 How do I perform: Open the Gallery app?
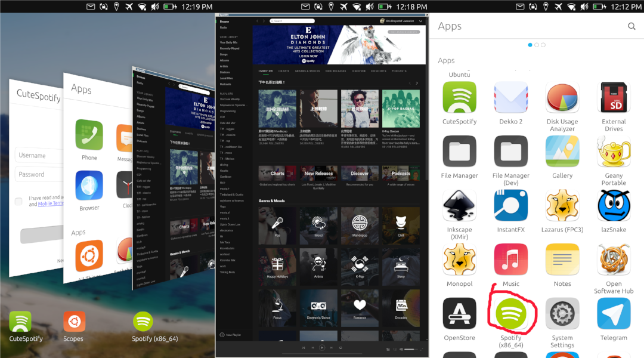pyautogui.click(x=562, y=152)
